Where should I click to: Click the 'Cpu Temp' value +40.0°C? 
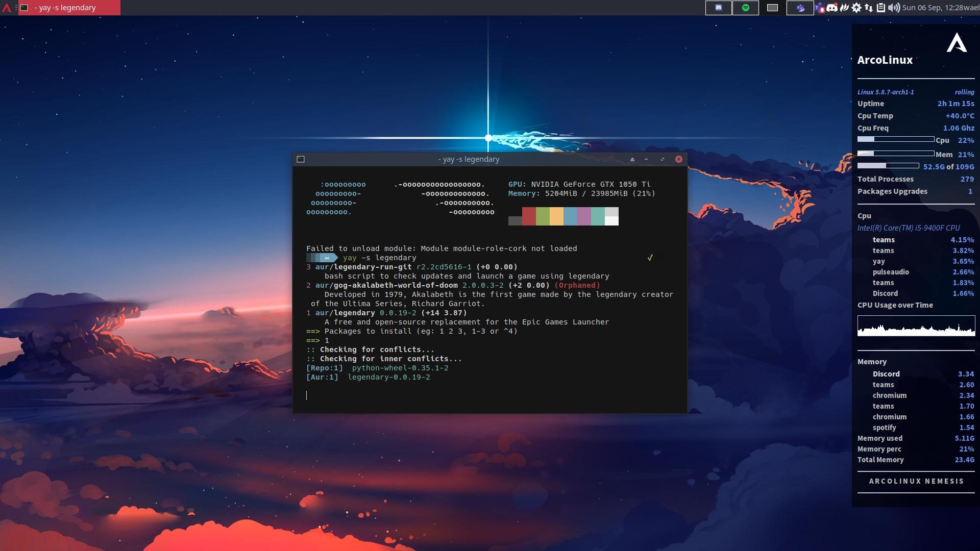[x=960, y=116]
